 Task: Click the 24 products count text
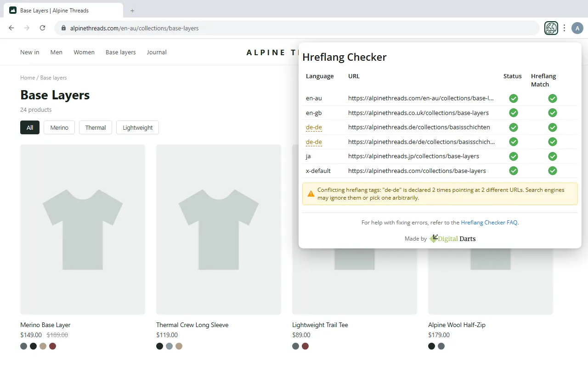coord(36,109)
